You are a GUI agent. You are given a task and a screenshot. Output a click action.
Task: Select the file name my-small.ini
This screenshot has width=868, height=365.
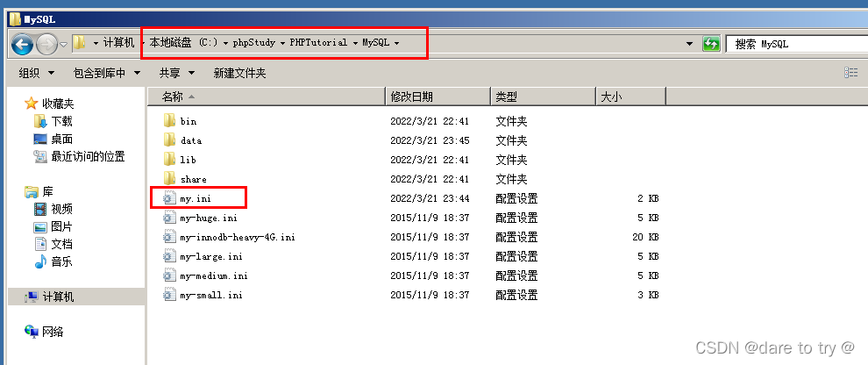click(211, 295)
